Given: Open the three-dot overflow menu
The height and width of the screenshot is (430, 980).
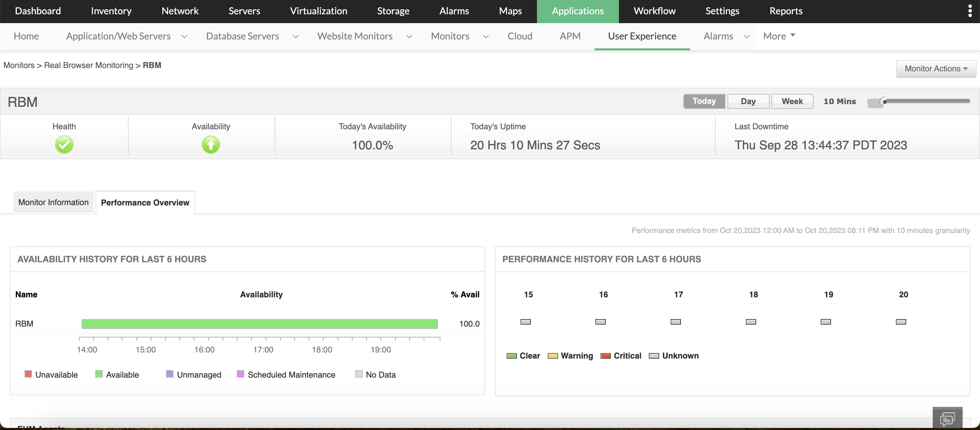Looking at the screenshot, I should (x=970, y=11).
